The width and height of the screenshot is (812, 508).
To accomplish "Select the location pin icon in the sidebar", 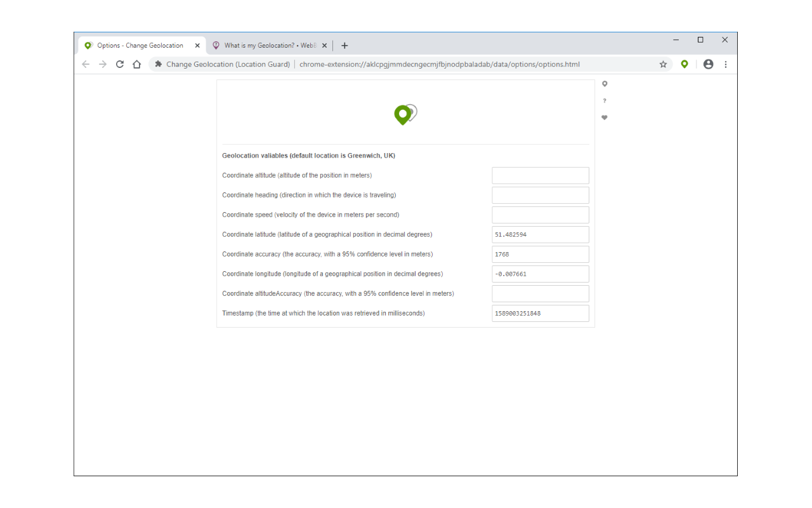I will (604, 83).
